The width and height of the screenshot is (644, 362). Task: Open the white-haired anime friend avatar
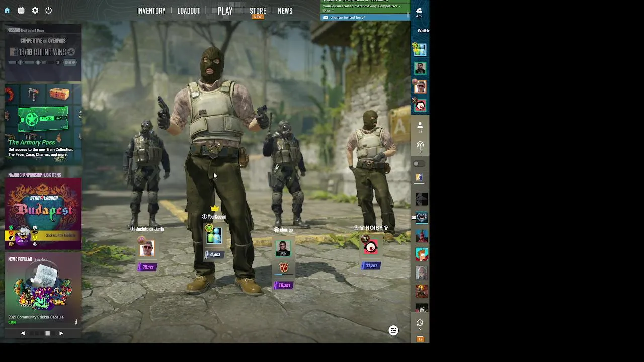(x=422, y=273)
